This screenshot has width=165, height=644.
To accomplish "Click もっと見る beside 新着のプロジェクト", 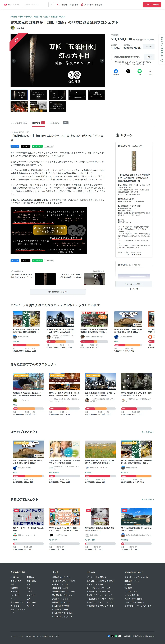I will [x=148, y=499].
